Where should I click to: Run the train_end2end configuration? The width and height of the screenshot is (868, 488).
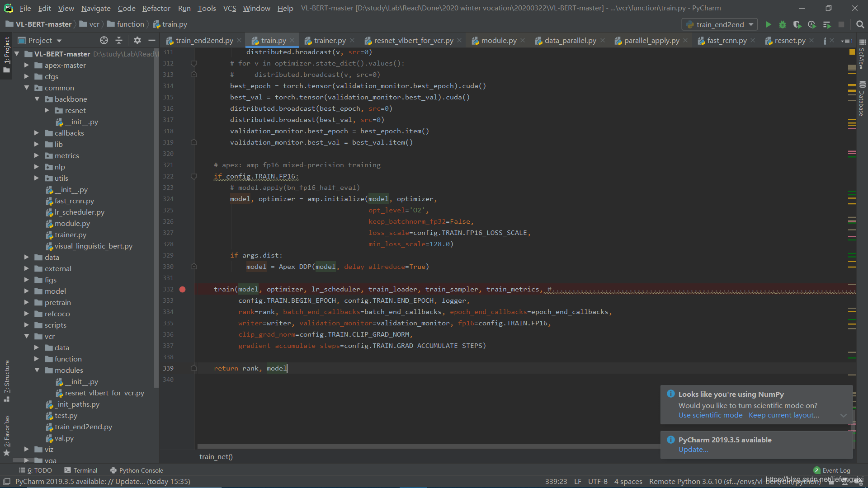tap(768, 24)
